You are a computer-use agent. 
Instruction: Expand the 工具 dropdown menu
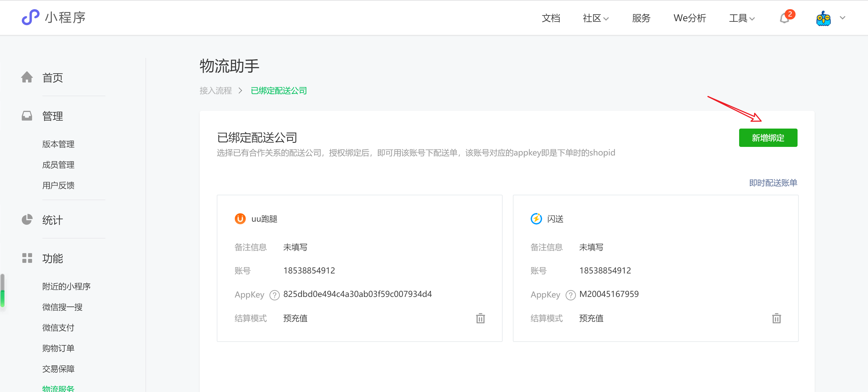point(742,18)
